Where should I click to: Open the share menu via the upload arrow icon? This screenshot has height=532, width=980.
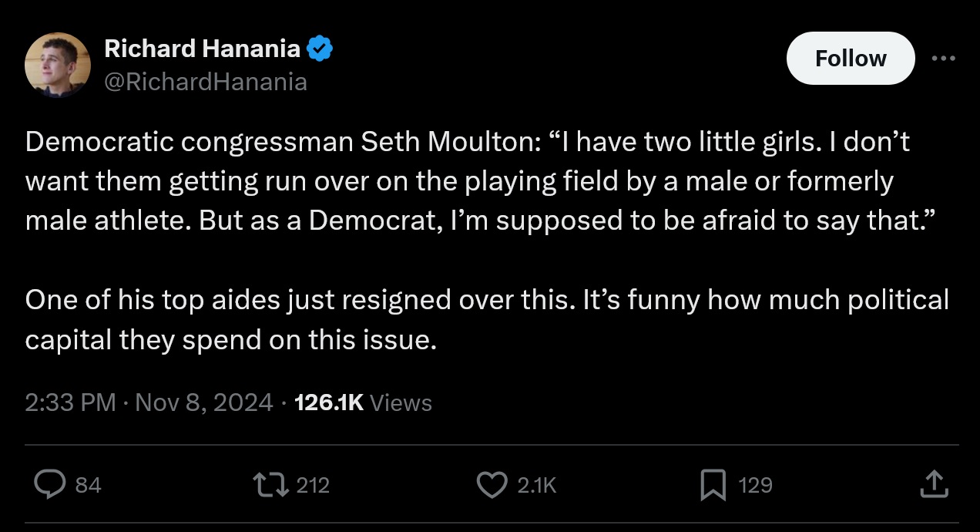tap(935, 484)
